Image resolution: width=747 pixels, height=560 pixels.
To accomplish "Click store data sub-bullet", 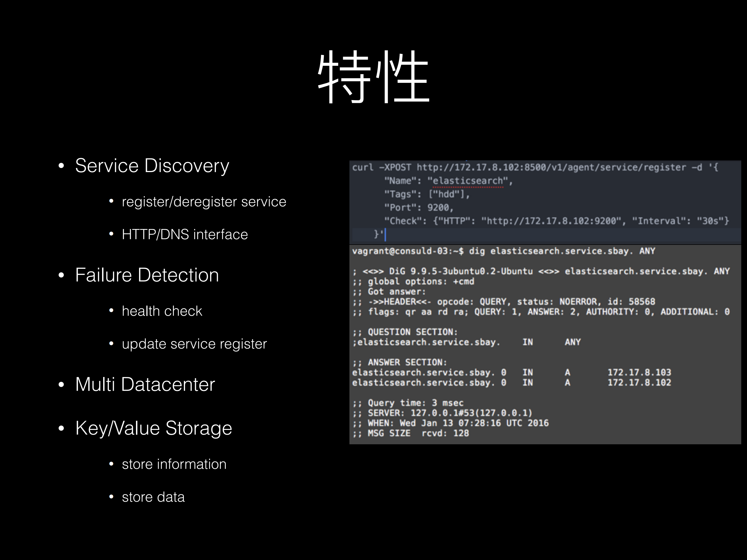I will (153, 497).
